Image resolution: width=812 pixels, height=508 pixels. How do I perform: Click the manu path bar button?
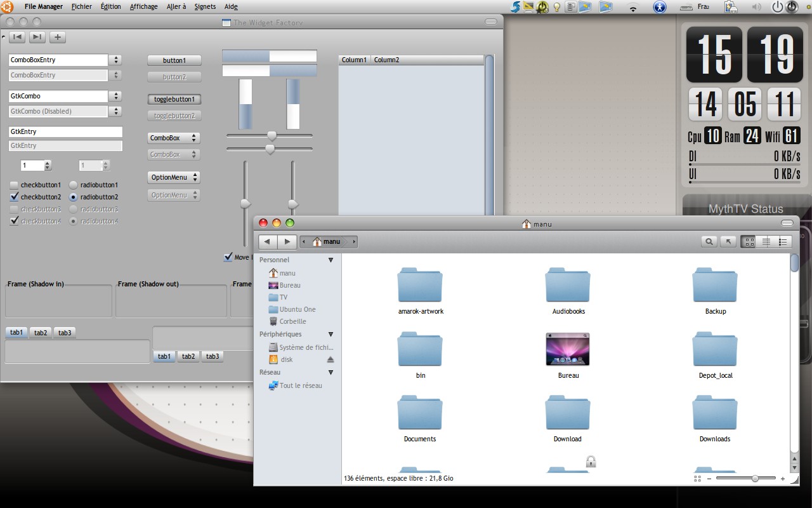click(328, 241)
